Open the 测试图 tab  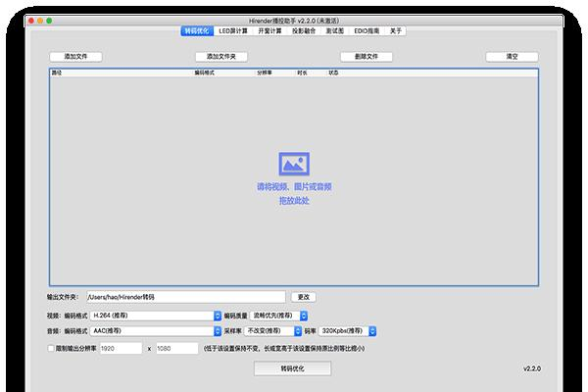(335, 30)
